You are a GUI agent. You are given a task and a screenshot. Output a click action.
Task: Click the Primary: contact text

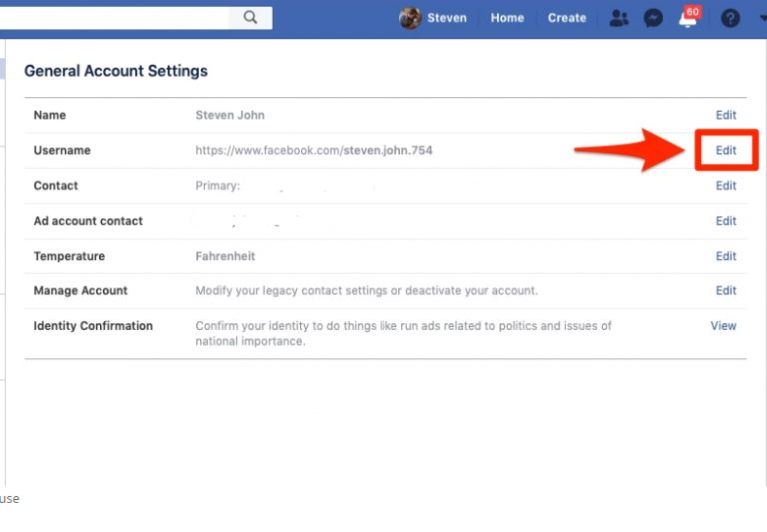[217, 186]
